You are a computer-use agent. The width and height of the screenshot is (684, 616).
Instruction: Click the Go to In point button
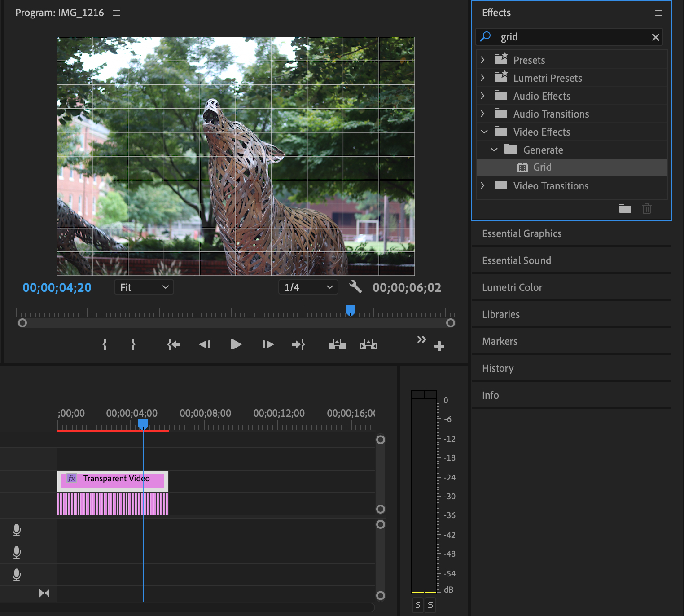pyautogui.click(x=174, y=344)
